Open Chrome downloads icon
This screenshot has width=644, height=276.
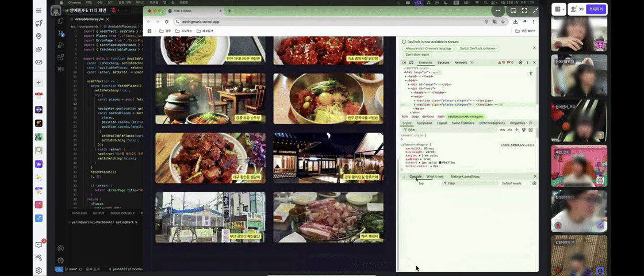[515, 22]
